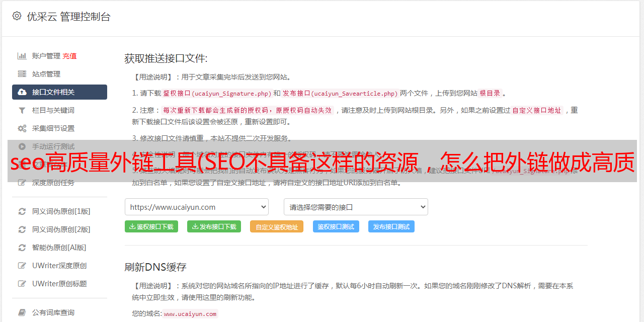Click the 发布接口(ucaiyun_Savearticle.php) code text
Screen dimensions: 644x322
point(340,93)
